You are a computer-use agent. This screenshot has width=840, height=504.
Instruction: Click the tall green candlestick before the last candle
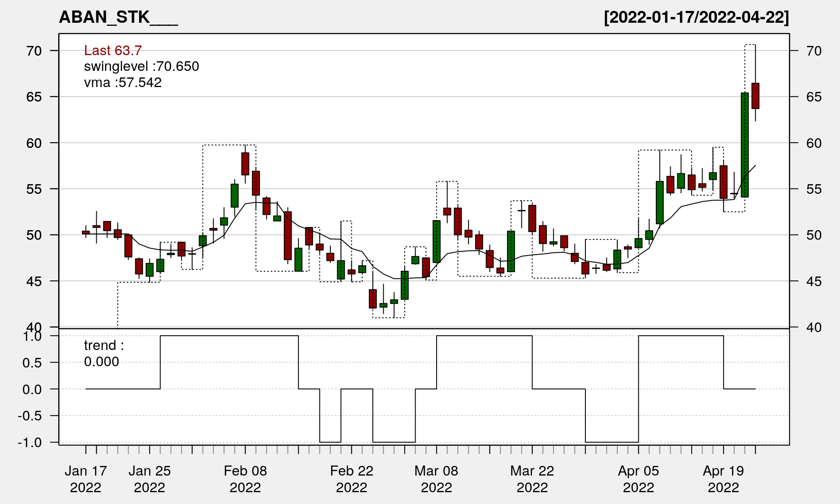(x=745, y=144)
